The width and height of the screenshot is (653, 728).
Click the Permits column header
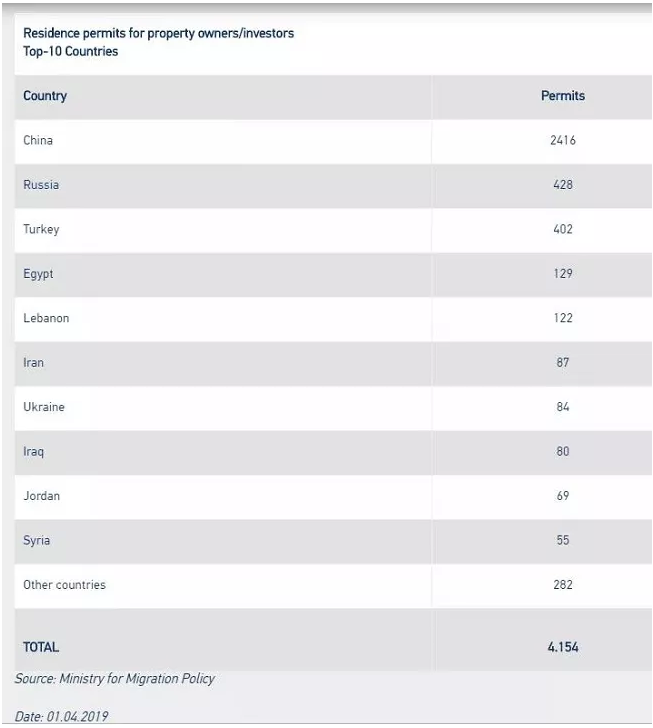pyautogui.click(x=563, y=96)
